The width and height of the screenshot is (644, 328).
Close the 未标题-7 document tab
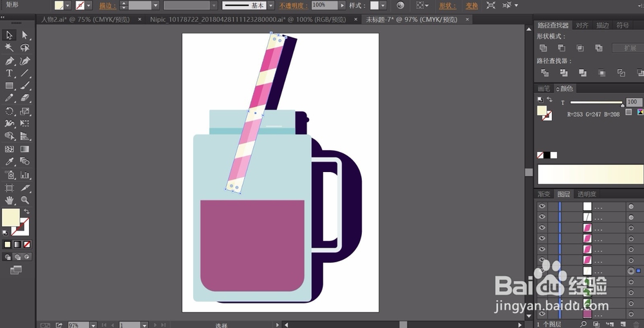pyautogui.click(x=468, y=19)
